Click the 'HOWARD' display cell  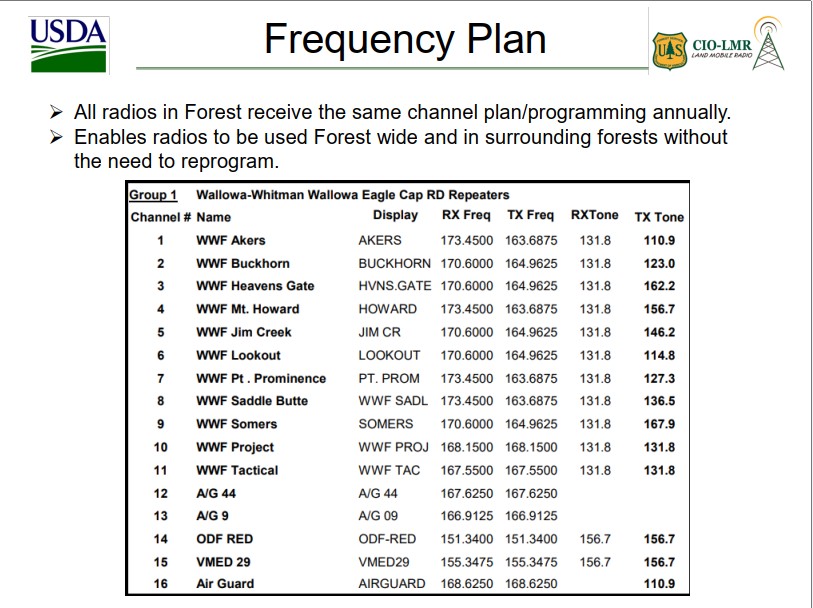pyautogui.click(x=387, y=309)
